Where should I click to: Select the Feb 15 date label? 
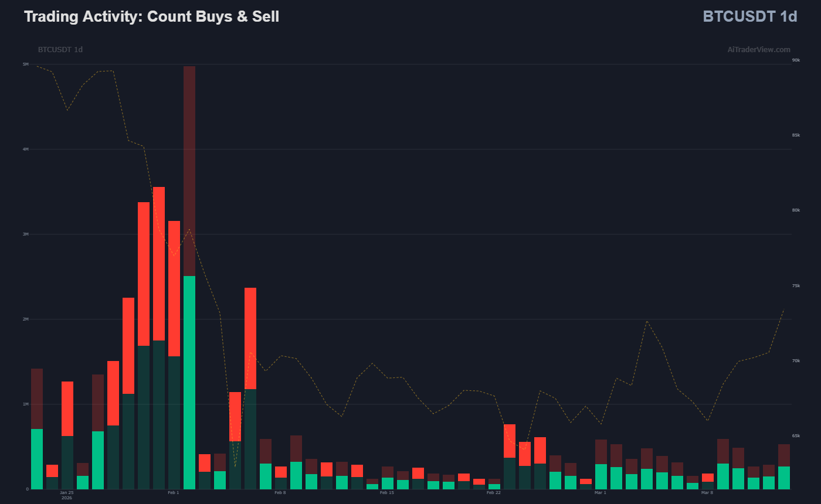387,493
